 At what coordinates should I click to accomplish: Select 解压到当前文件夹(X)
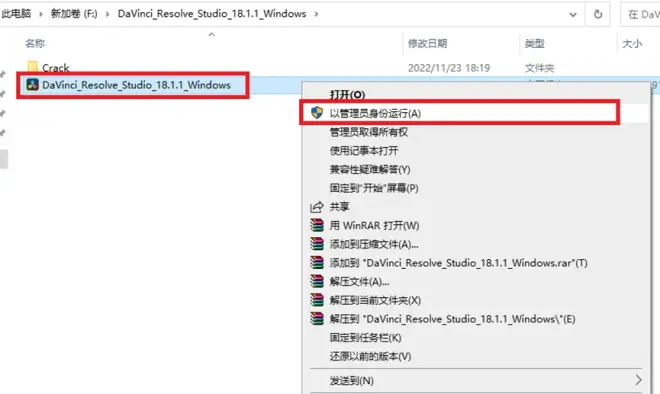(375, 300)
